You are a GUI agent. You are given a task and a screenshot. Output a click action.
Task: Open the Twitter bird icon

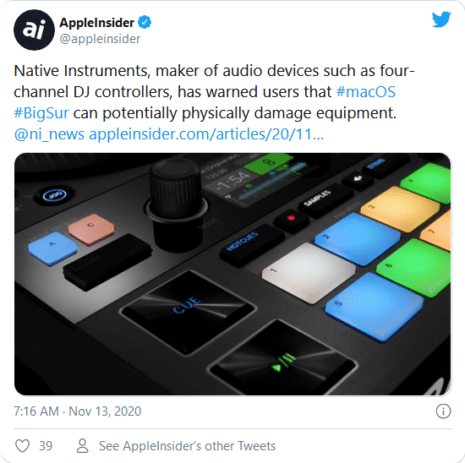pos(441,20)
